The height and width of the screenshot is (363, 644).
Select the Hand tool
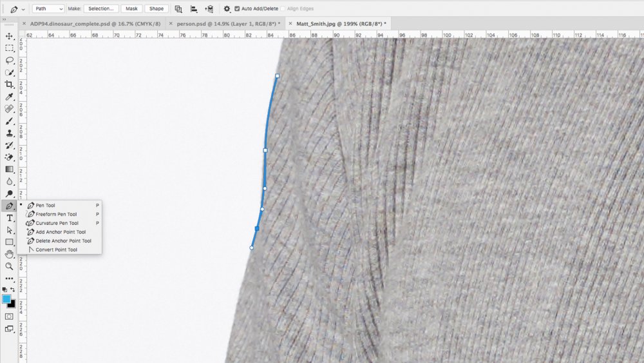[9, 254]
